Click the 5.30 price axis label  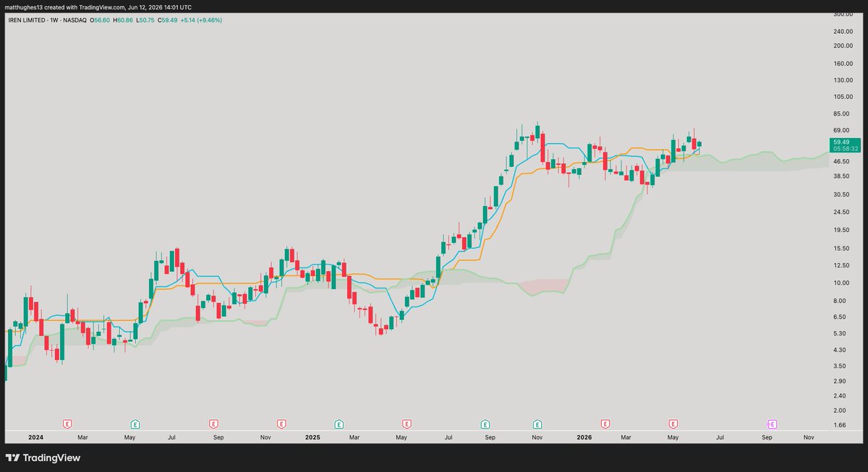click(840, 333)
